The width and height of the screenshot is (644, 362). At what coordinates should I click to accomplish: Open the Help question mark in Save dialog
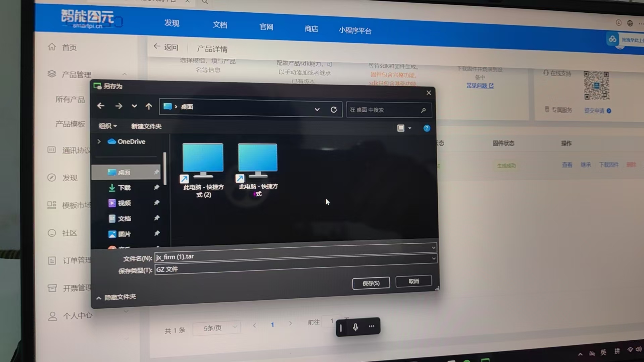coord(426,128)
